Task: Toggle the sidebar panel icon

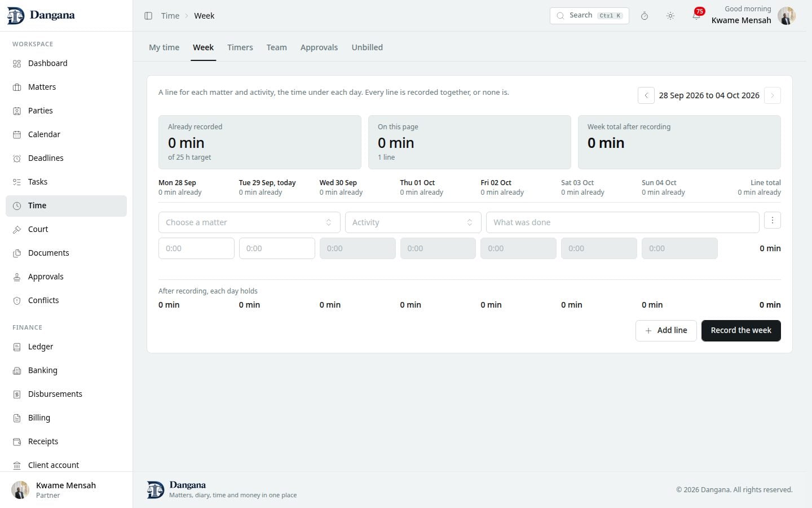Action: 148,16
